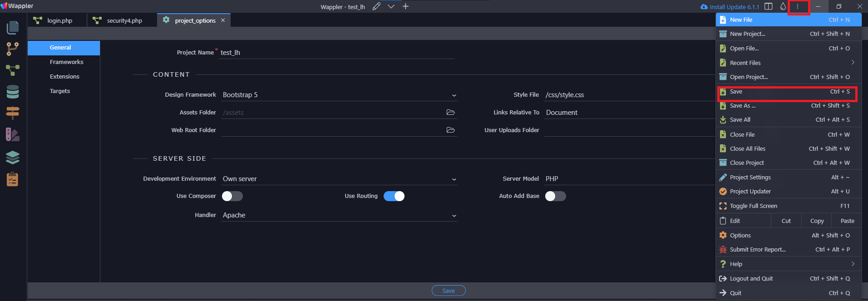
Task: Disable the Use Routing switch
Action: coord(394,196)
